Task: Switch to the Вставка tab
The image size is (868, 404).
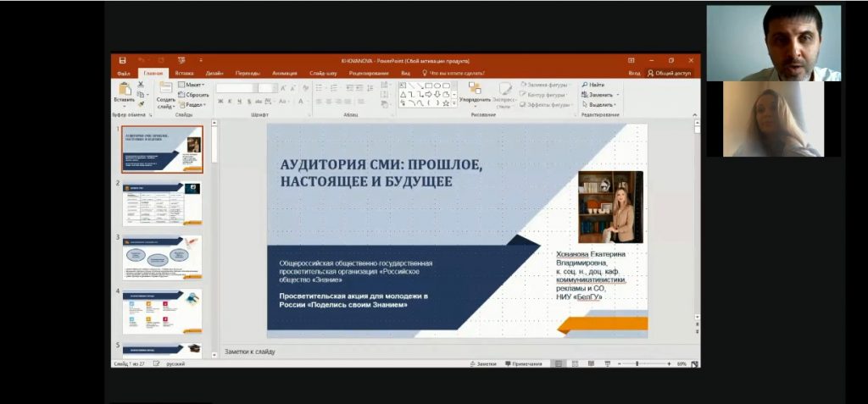Action: (x=184, y=73)
